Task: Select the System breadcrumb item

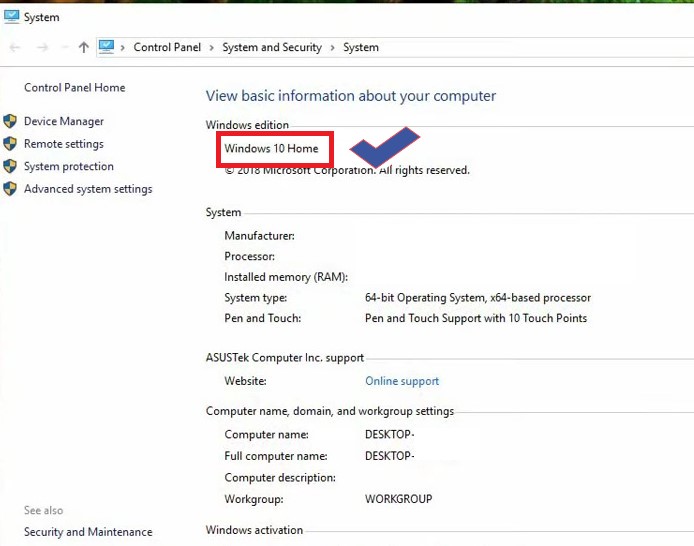Action: (x=361, y=47)
